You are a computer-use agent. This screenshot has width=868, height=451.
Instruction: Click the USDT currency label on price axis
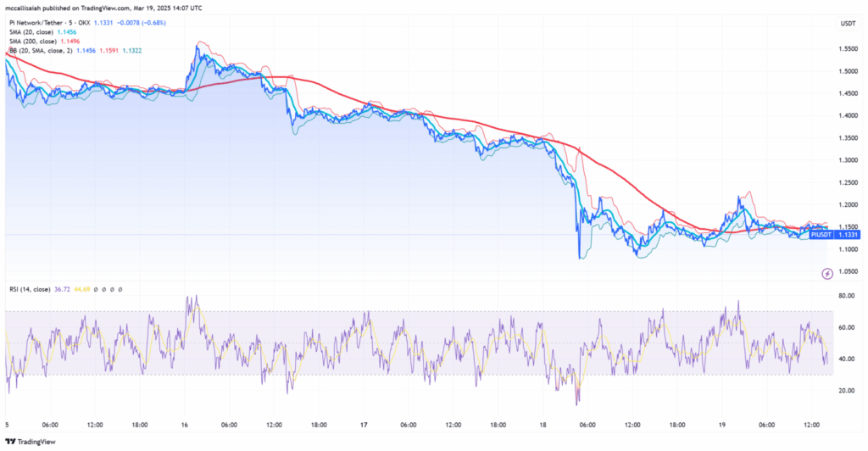click(847, 23)
